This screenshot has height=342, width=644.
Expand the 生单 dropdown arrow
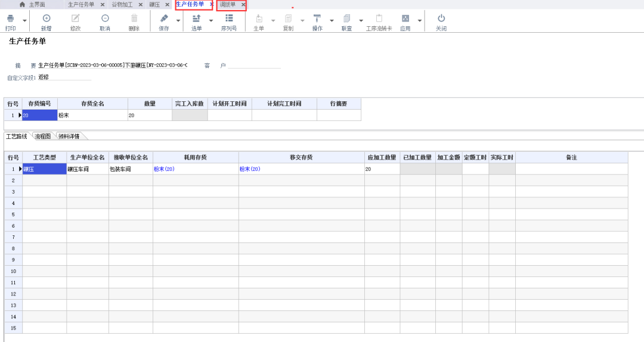[x=273, y=20]
